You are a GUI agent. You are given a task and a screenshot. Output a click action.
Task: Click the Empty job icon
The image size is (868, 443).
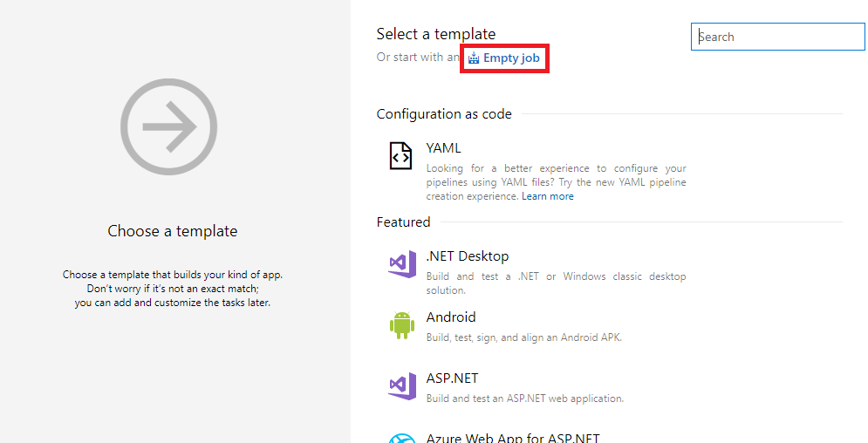pyautogui.click(x=474, y=58)
